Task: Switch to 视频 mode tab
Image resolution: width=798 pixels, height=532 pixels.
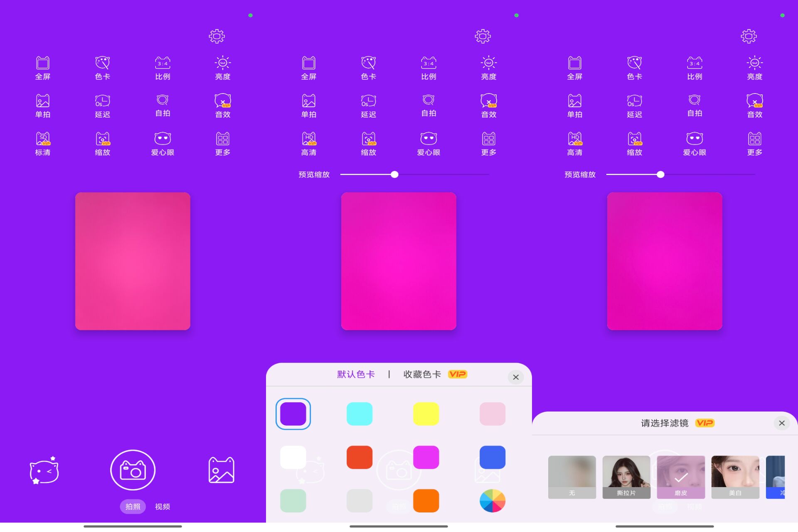Action: point(163,507)
